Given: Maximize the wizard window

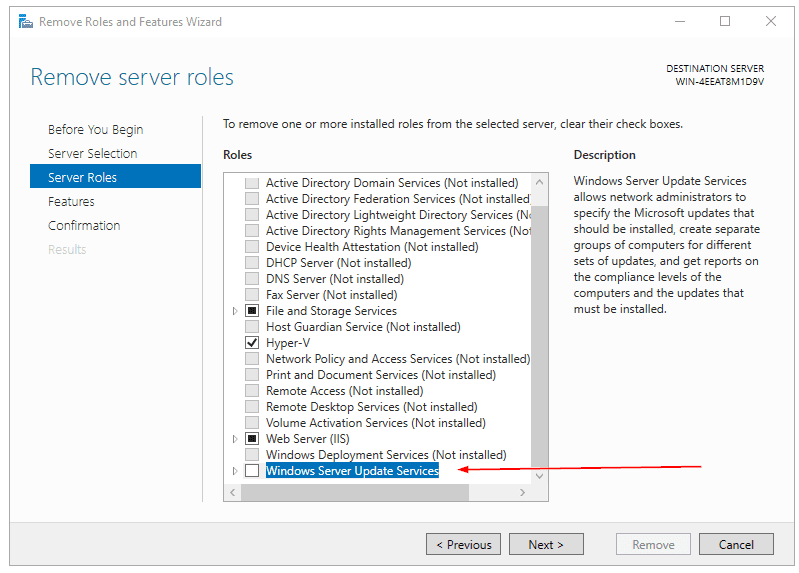Looking at the screenshot, I should 725,21.
